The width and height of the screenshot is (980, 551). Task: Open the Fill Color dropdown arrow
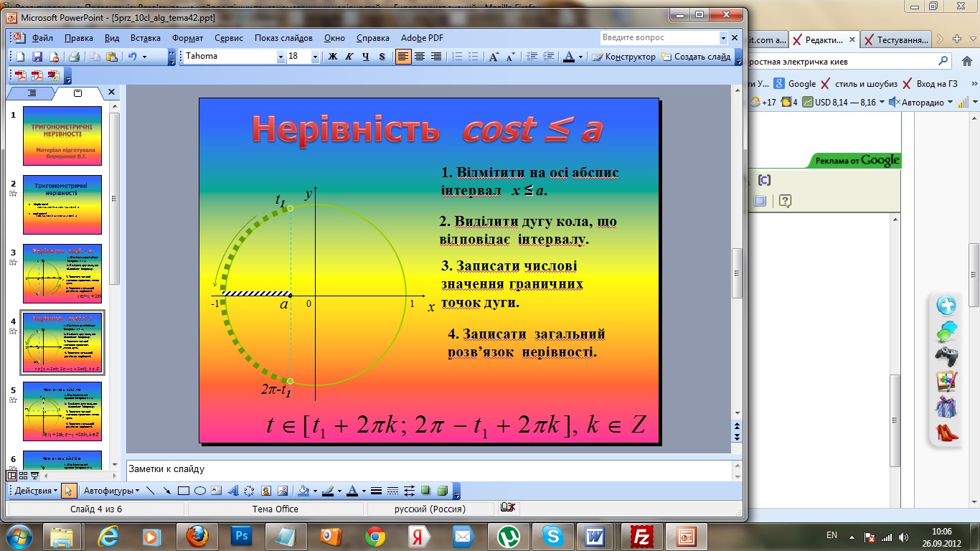coord(314,491)
